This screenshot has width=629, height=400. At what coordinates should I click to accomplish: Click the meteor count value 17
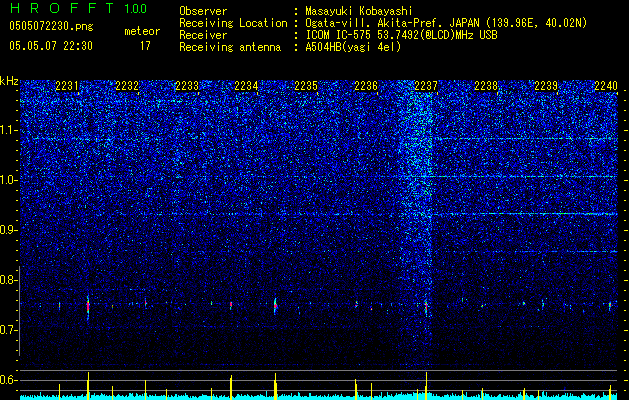coord(145,46)
